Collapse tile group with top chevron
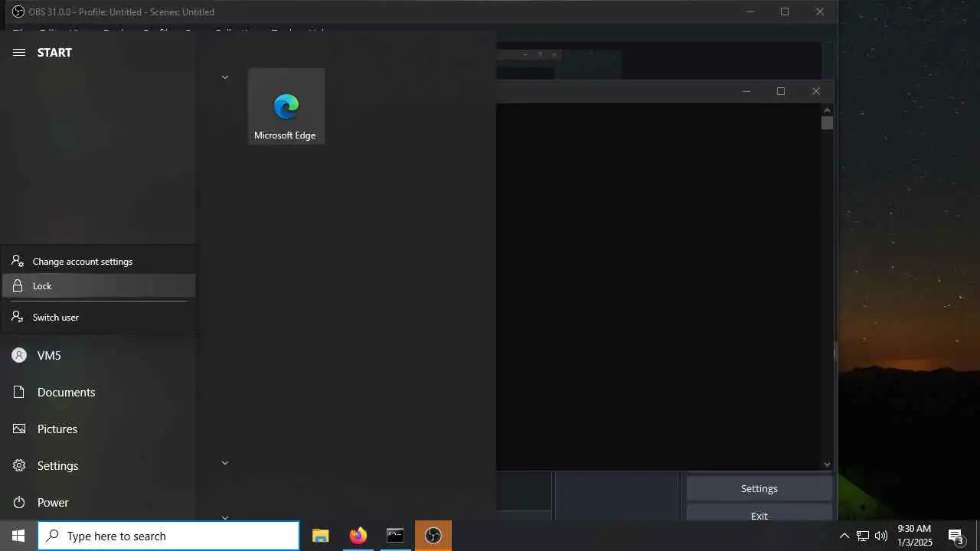Image resolution: width=980 pixels, height=551 pixels. pyautogui.click(x=225, y=77)
